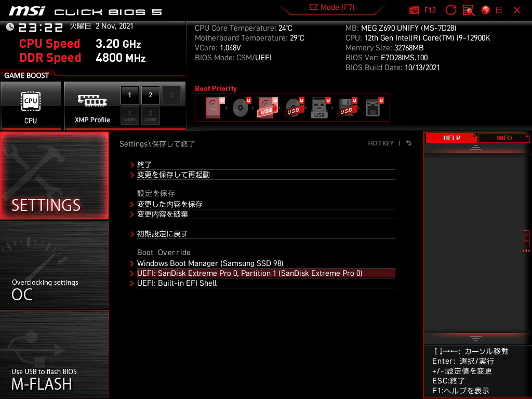Open M-FLASH BIOS flashing section
Image resolution: width=532 pixels, height=399 pixels.
(x=54, y=354)
